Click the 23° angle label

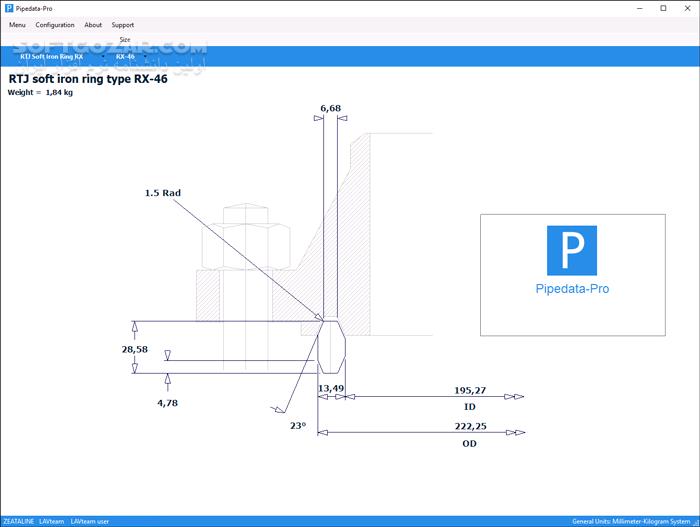coord(298,426)
